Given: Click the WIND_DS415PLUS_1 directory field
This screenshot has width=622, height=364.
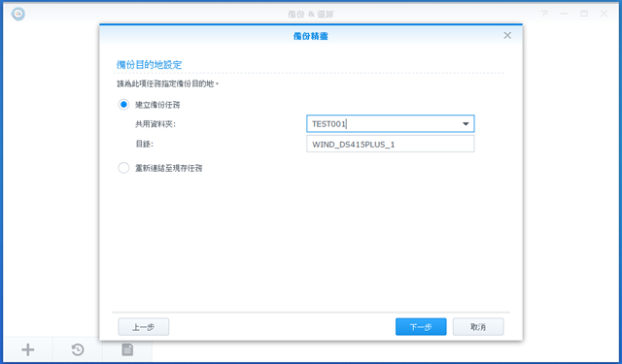Looking at the screenshot, I should coord(391,145).
